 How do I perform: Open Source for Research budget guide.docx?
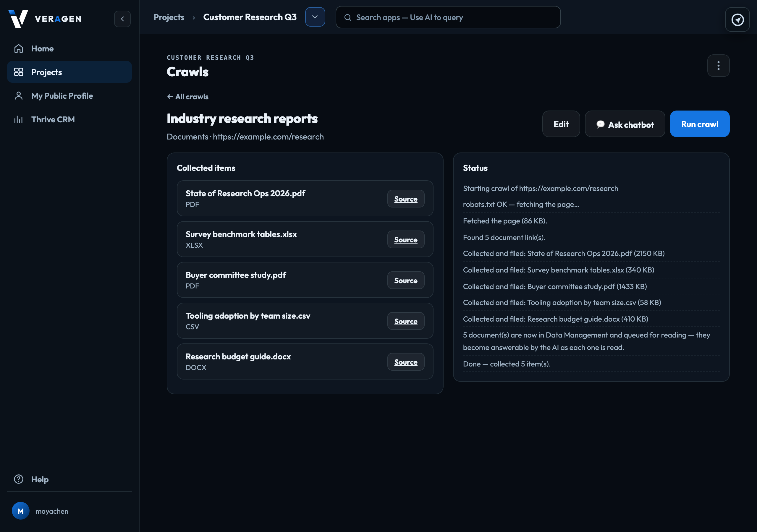[x=405, y=362]
